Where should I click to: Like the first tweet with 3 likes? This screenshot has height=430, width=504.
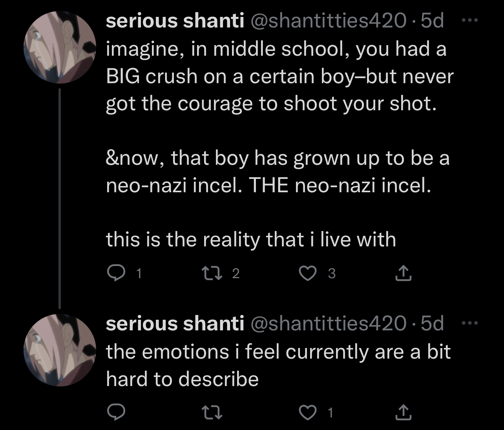[x=308, y=273]
